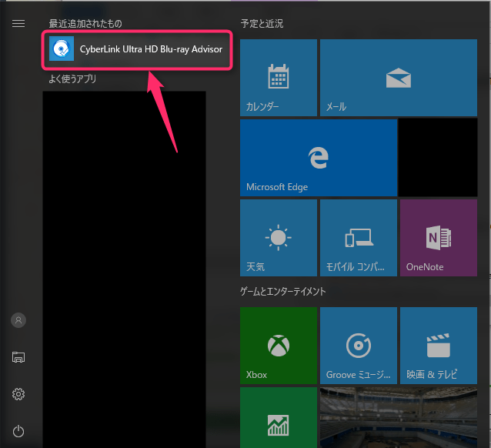
Task: Open the Power options icon
Action: pos(18,431)
